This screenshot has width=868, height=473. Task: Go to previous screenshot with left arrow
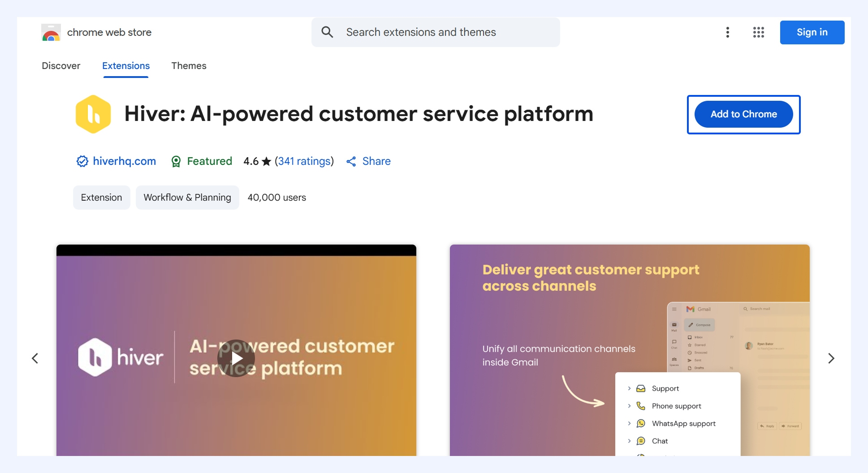tap(35, 358)
